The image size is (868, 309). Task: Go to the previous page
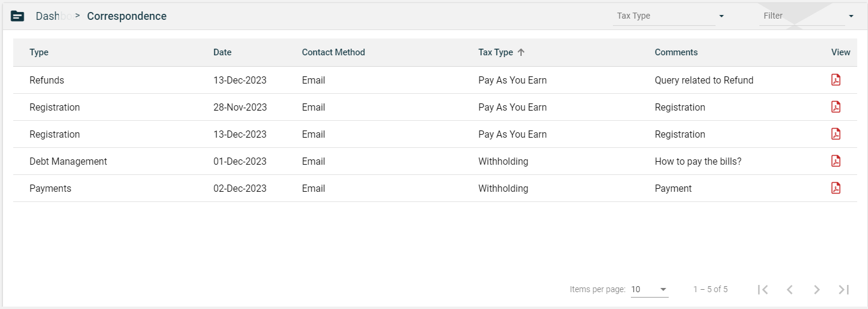point(790,289)
